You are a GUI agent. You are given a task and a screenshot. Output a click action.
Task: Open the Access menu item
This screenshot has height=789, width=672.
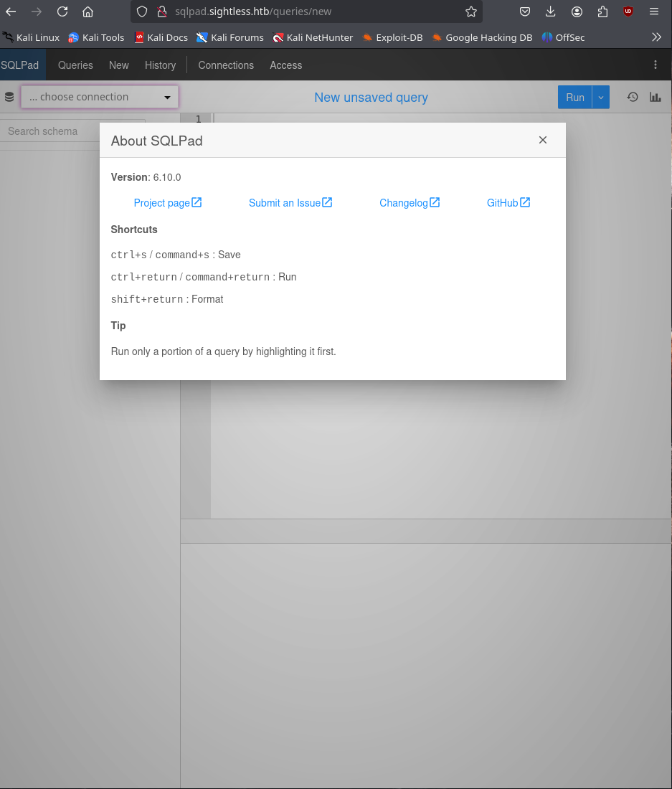tap(285, 65)
